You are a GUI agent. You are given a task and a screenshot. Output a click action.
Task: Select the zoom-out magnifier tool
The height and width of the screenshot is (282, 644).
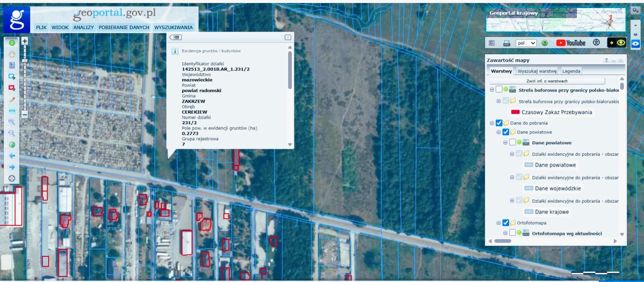pyautogui.click(x=12, y=133)
